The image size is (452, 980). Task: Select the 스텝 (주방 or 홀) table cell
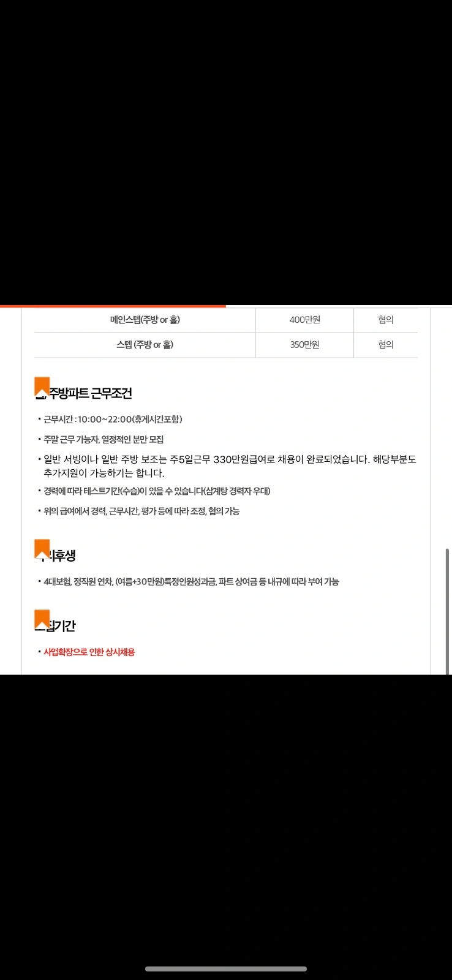click(145, 345)
